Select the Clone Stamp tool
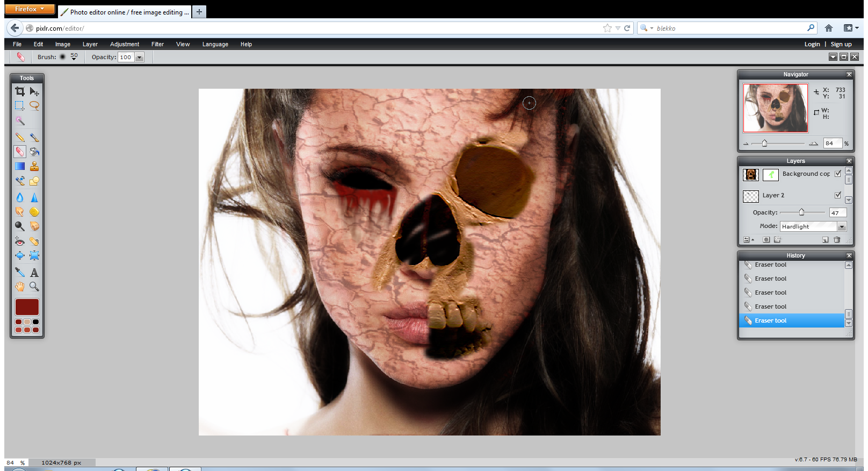Screen dimensions: 868x471 coord(34,166)
